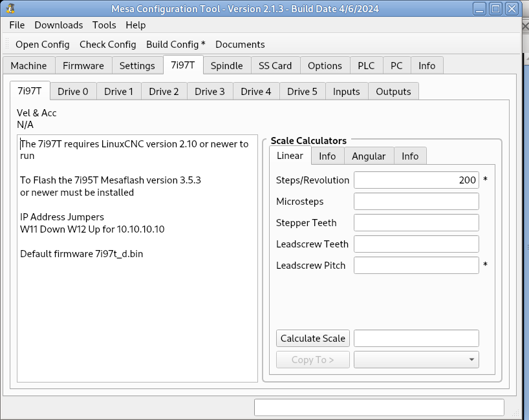
Task: Click Open Config in the toolbar
Action: 43,45
